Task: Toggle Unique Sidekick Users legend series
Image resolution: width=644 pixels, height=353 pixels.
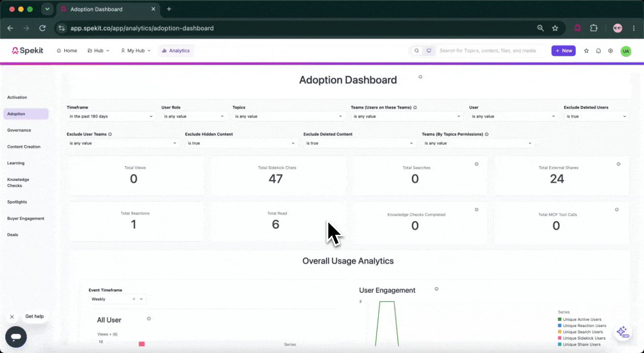Action: pos(582,338)
